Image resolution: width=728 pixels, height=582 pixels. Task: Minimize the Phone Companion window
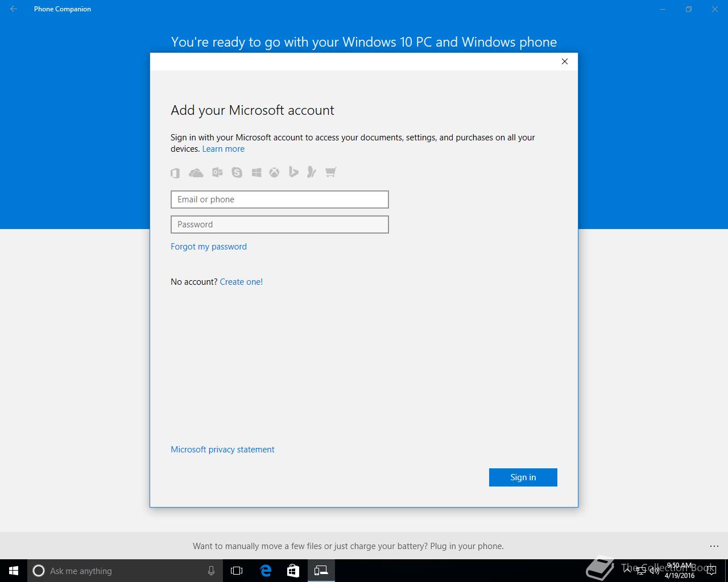coord(663,9)
